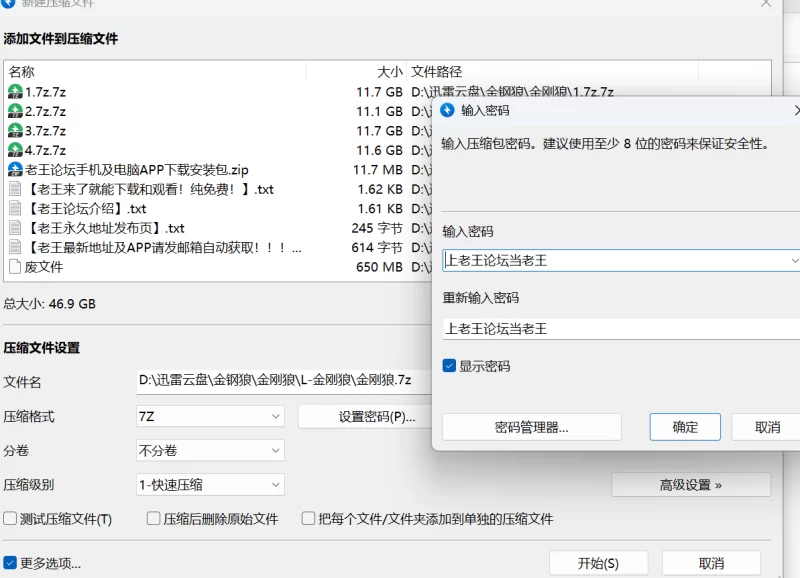Click 取消 in the password dialog
Image resolution: width=800 pixels, height=578 pixels.
(x=766, y=427)
